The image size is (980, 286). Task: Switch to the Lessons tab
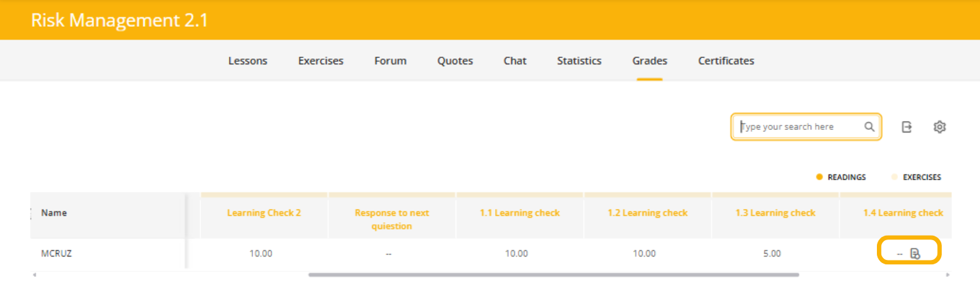coord(248,61)
